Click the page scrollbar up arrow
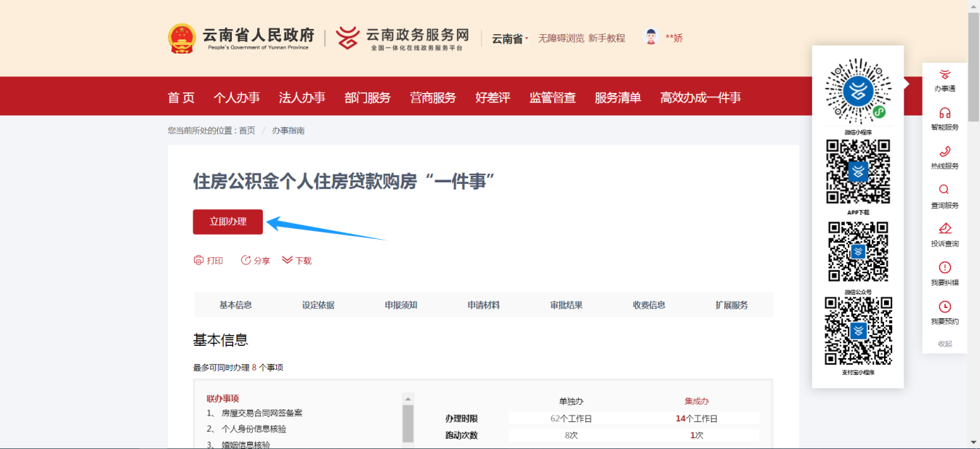 point(973,6)
